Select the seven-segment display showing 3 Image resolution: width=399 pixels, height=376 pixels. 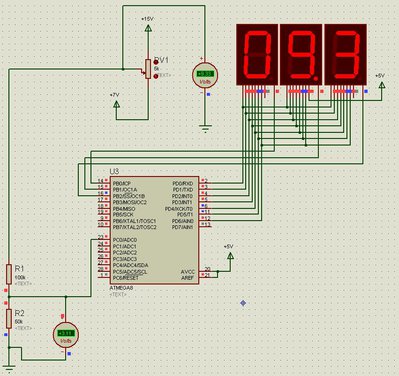click(x=345, y=54)
